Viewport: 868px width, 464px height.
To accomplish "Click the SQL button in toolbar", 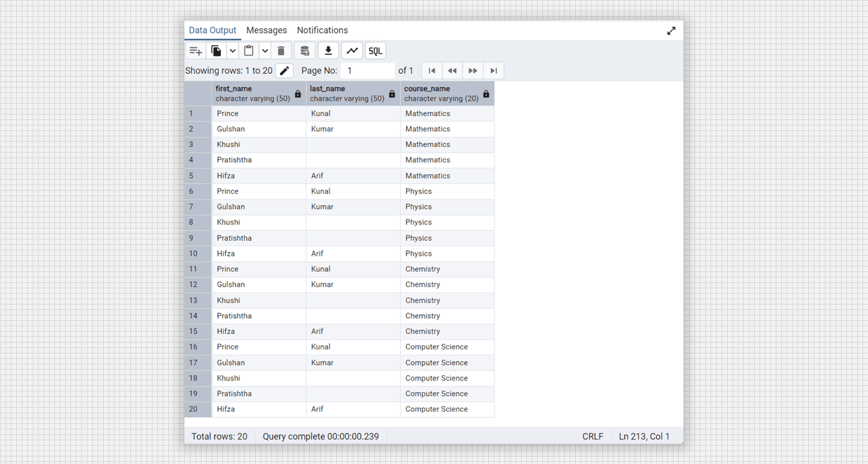I will coord(376,51).
